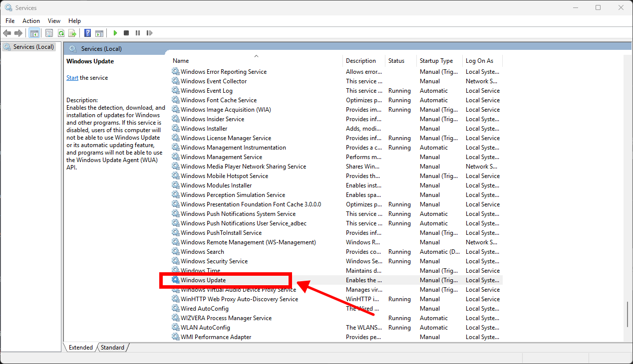Sort the list by the Status column
Viewport: 633px width, 364px height.
pos(396,61)
